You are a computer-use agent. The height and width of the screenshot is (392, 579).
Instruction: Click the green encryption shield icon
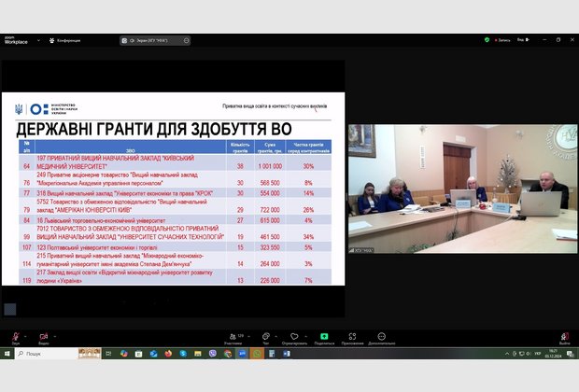coord(487,39)
